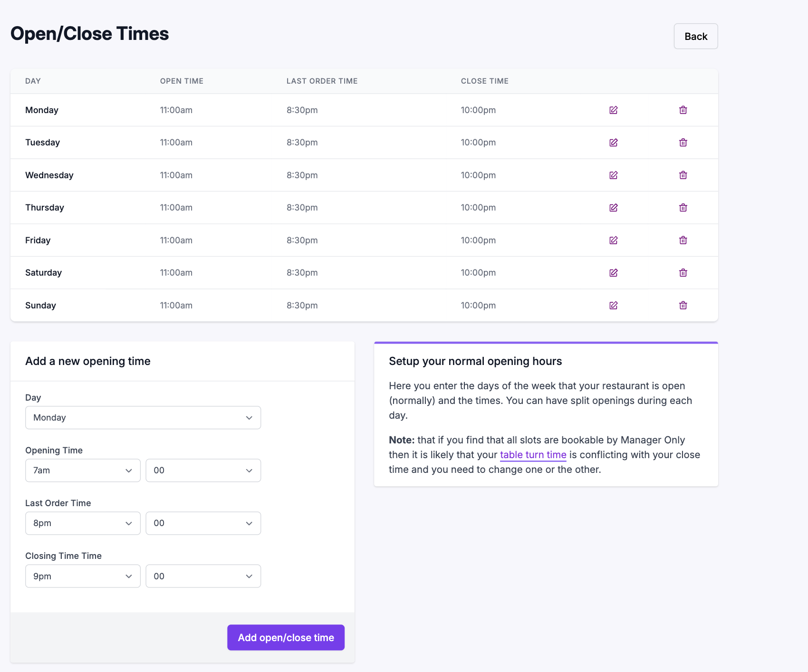Open Closing Time minutes dropdown
808x672 pixels.
pos(203,576)
